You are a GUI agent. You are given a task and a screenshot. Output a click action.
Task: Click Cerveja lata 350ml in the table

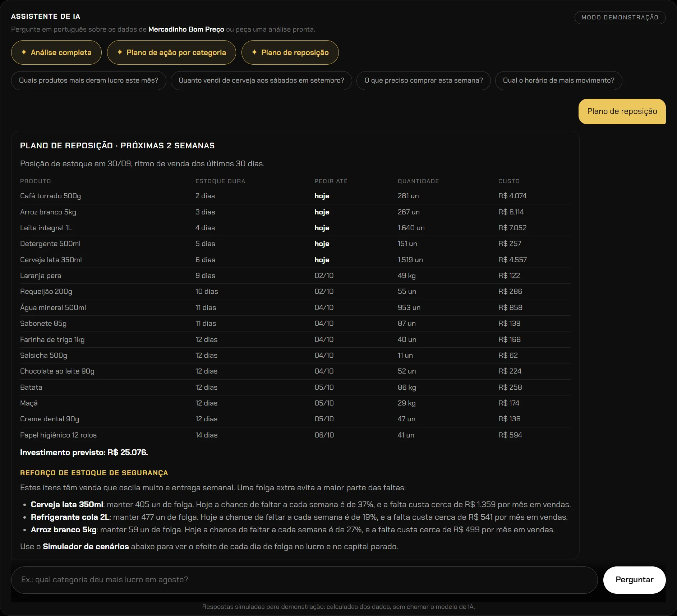point(51,260)
